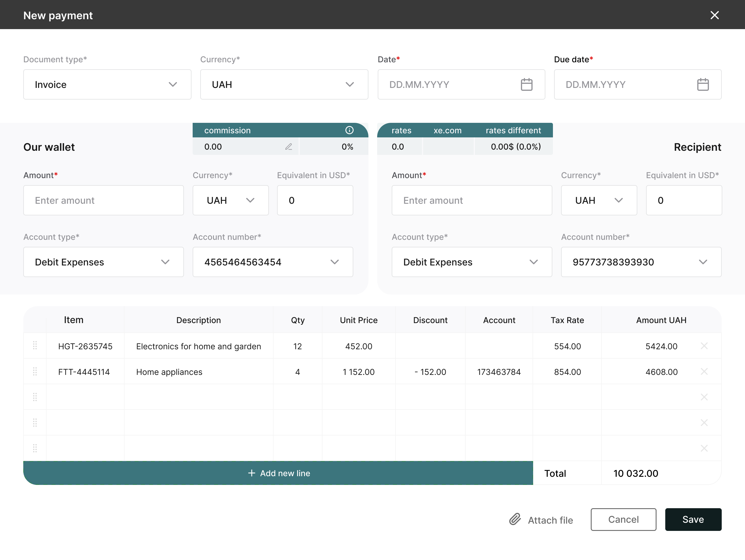The height and width of the screenshot is (560, 745).
Task: Open the Date calendar picker icon
Action: [x=526, y=84]
